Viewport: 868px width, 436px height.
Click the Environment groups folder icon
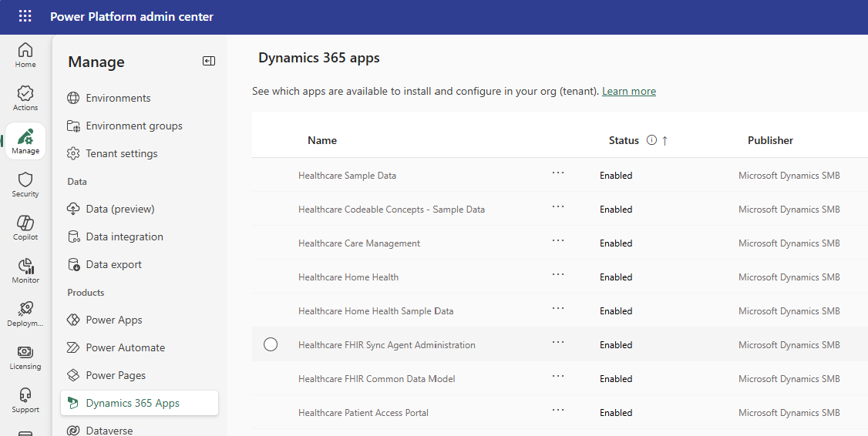(x=73, y=126)
